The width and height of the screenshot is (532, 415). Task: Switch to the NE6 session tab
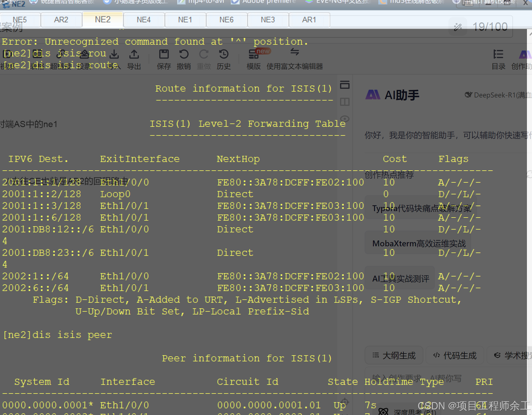point(226,20)
